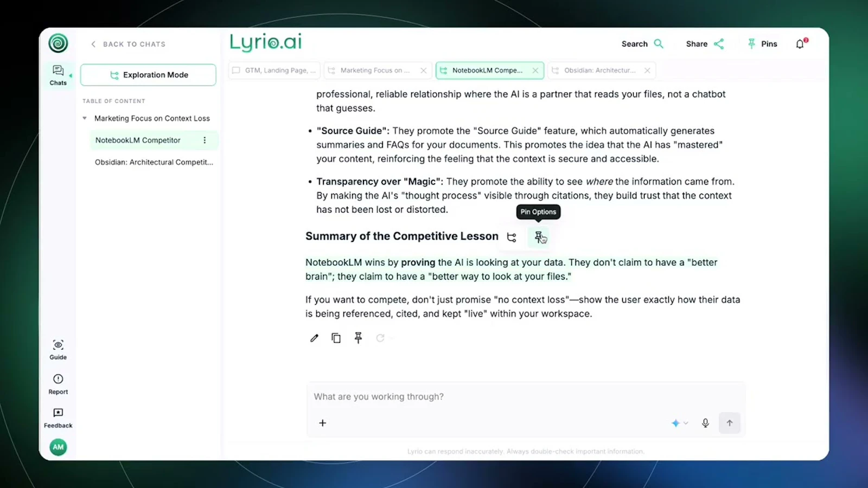Add attachment with the plus icon

click(x=323, y=423)
